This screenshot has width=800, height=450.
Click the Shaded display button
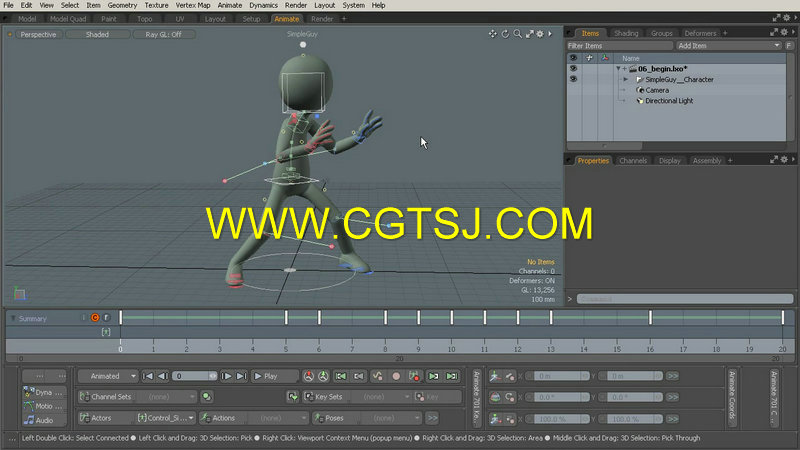click(x=97, y=34)
